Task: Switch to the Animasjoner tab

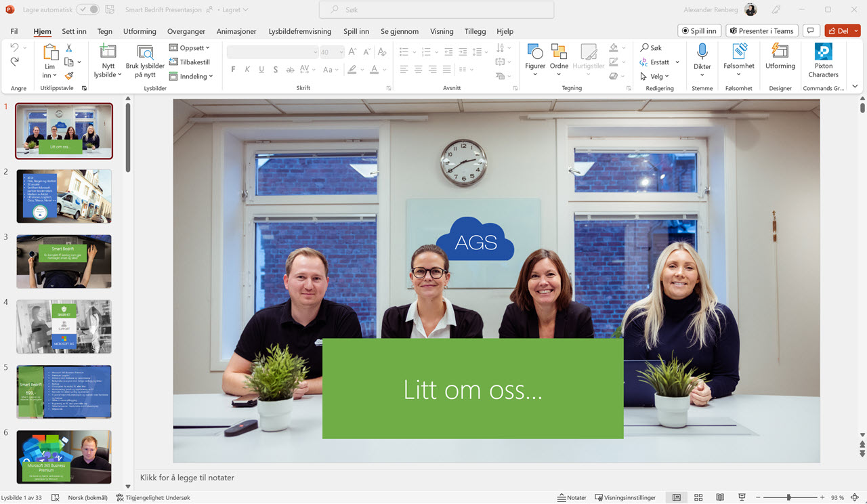Action: [x=236, y=31]
